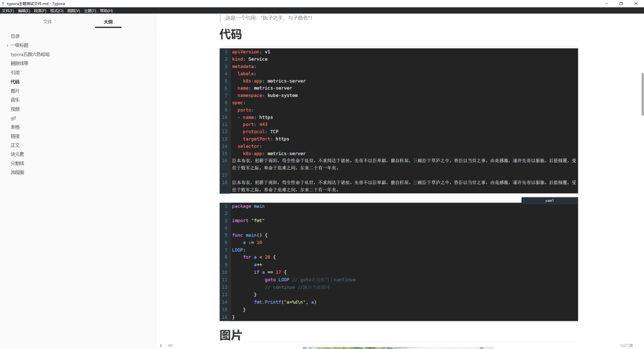Viewport: 644px width, 349px height.
Task: Open the 视图(V) menu
Action: (73, 11)
